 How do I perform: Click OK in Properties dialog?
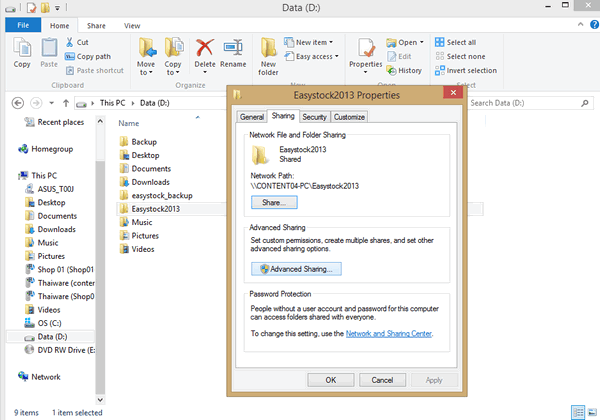331,380
